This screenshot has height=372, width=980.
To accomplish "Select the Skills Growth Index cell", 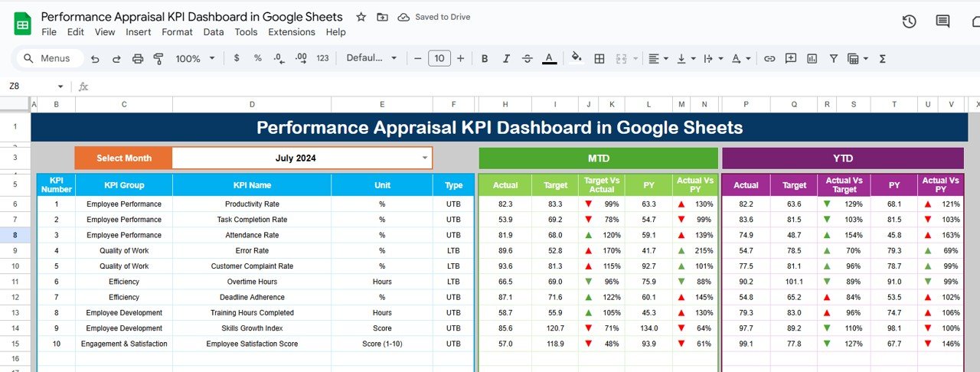I will pyautogui.click(x=252, y=328).
